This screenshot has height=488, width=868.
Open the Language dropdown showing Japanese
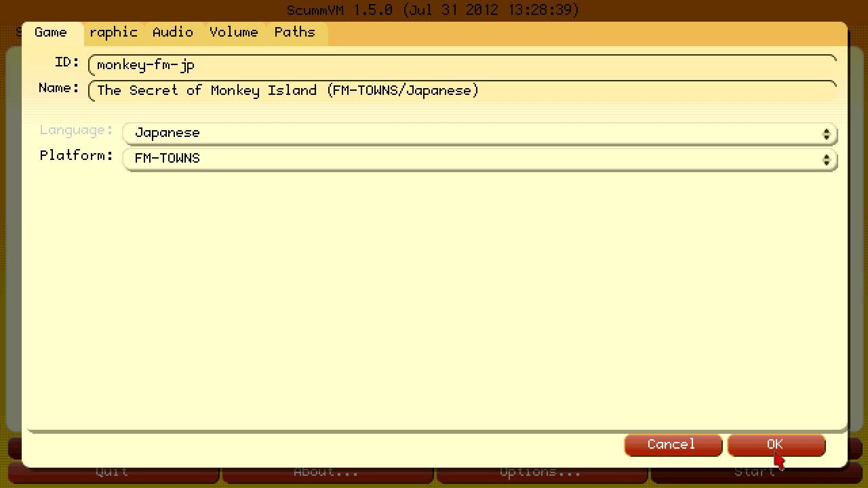[480, 133]
